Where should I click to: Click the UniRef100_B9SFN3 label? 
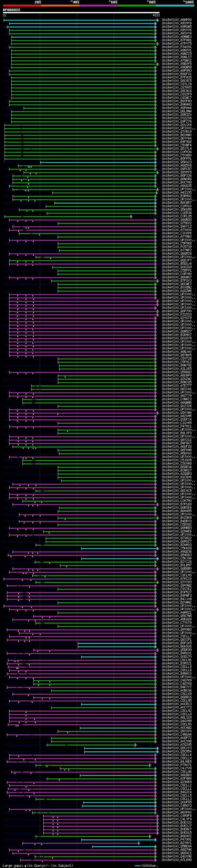pyautogui.click(x=176, y=101)
